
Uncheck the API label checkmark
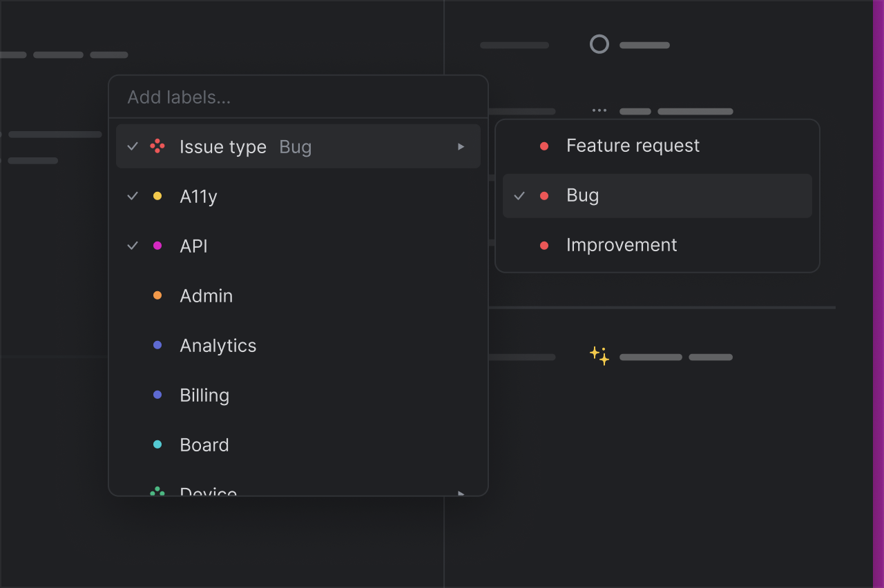(x=133, y=246)
